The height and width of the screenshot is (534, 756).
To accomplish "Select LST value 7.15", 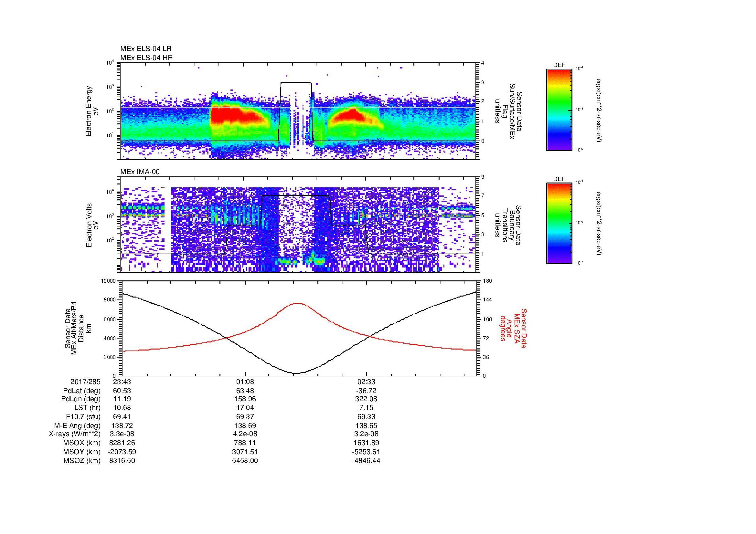I will [x=366, y=408].
